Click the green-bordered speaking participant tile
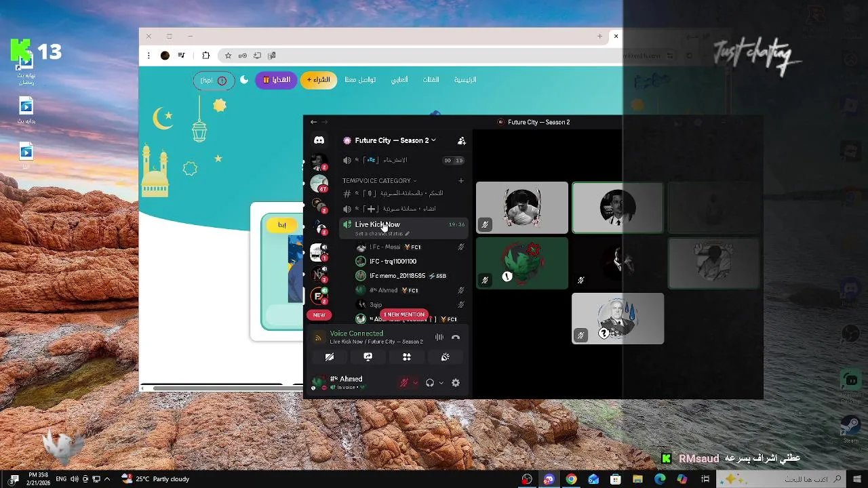 [618, 207]
